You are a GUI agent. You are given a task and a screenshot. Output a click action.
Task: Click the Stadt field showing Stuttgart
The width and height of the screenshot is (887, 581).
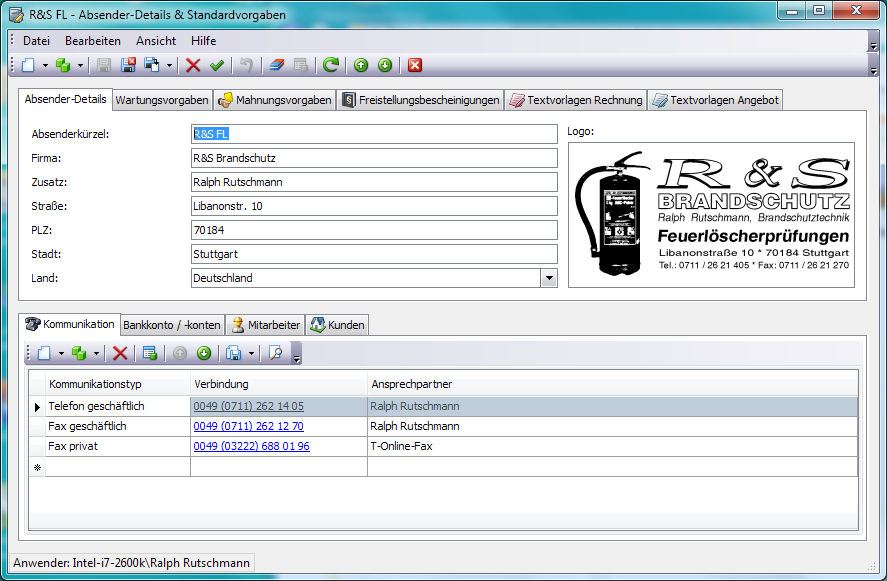[x=374, y=254]
